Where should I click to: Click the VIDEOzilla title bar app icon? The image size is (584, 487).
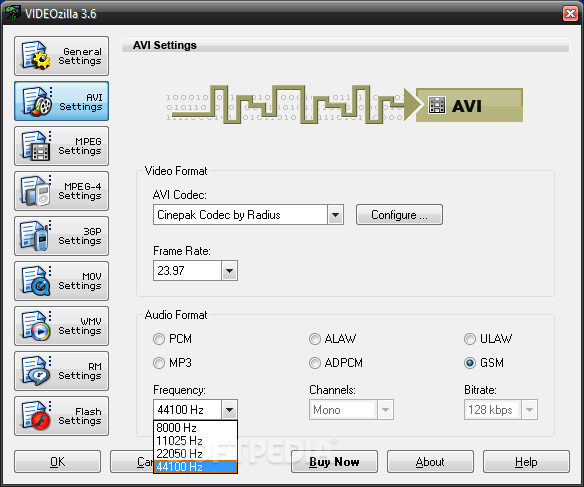coord(12,13)
